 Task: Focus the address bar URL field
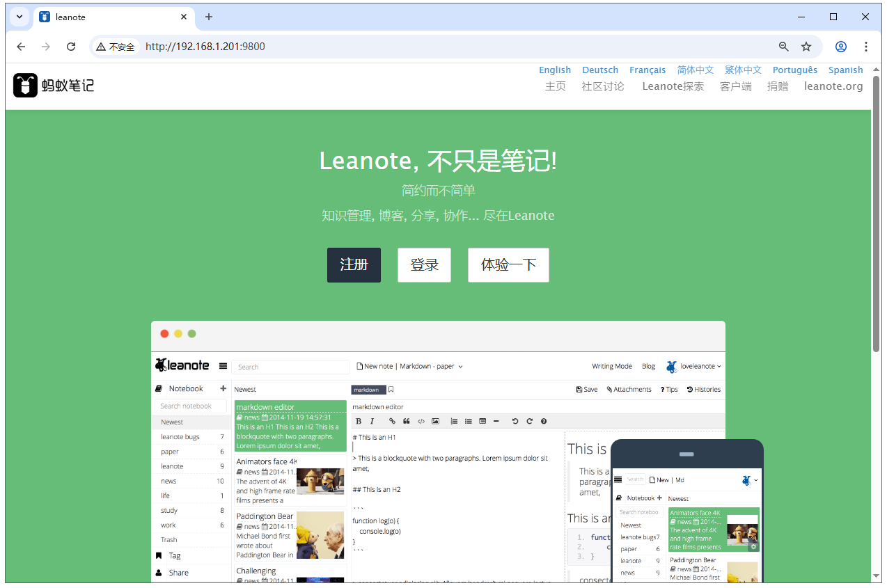(456, 47)
